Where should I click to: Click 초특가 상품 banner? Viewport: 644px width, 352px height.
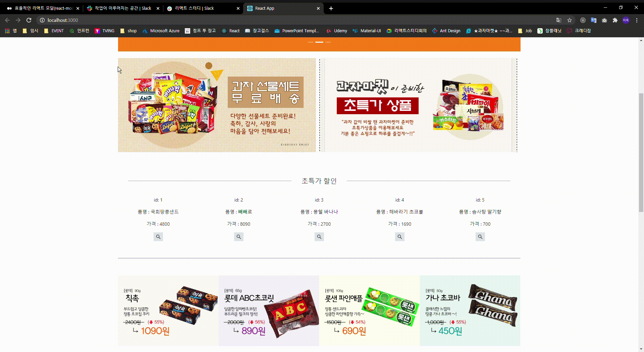click(x=418, y=105)
